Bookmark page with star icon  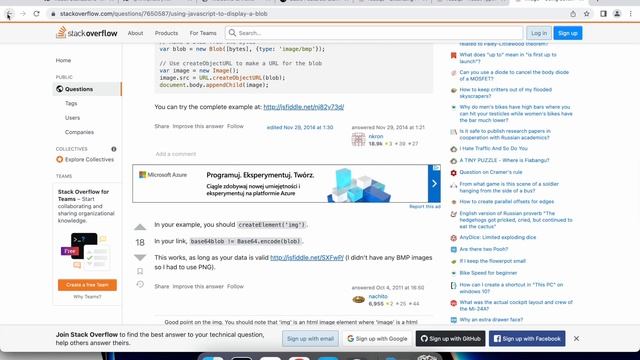click(587, 14)
